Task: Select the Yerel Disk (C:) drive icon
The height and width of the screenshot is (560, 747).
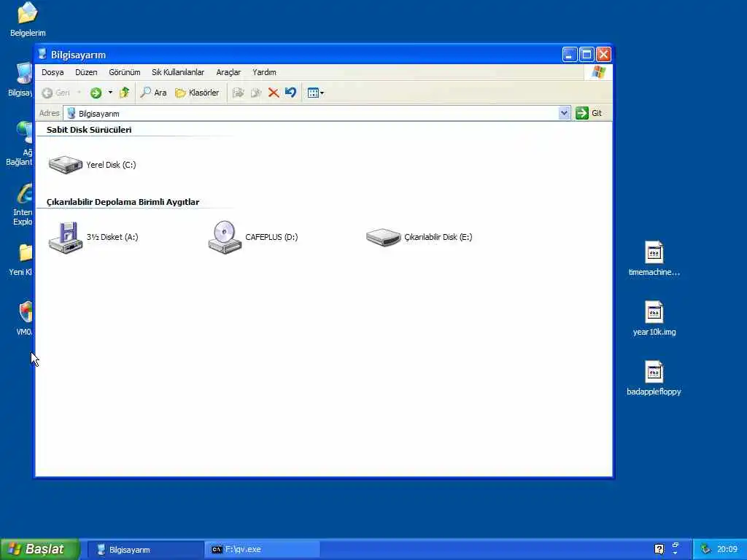Action: click(x=65, y=165)
